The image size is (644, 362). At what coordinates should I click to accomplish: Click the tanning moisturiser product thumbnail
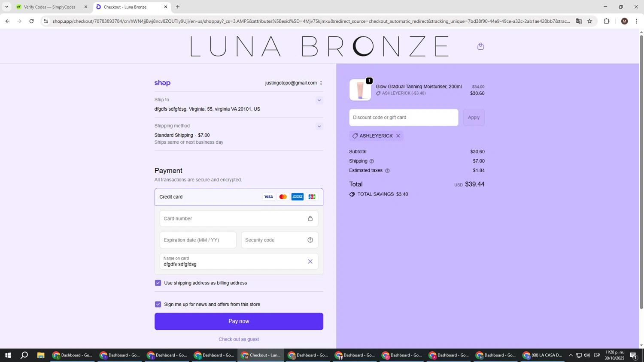[360, 90]
